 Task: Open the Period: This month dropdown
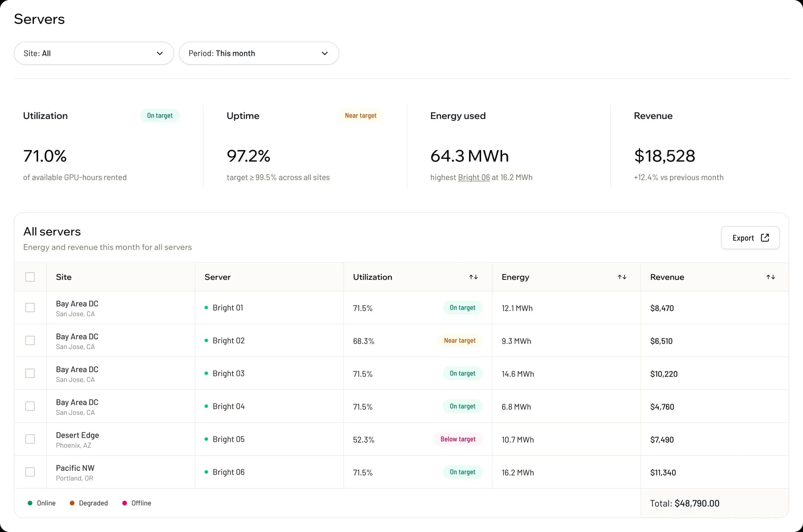click(x=259, y=53)
